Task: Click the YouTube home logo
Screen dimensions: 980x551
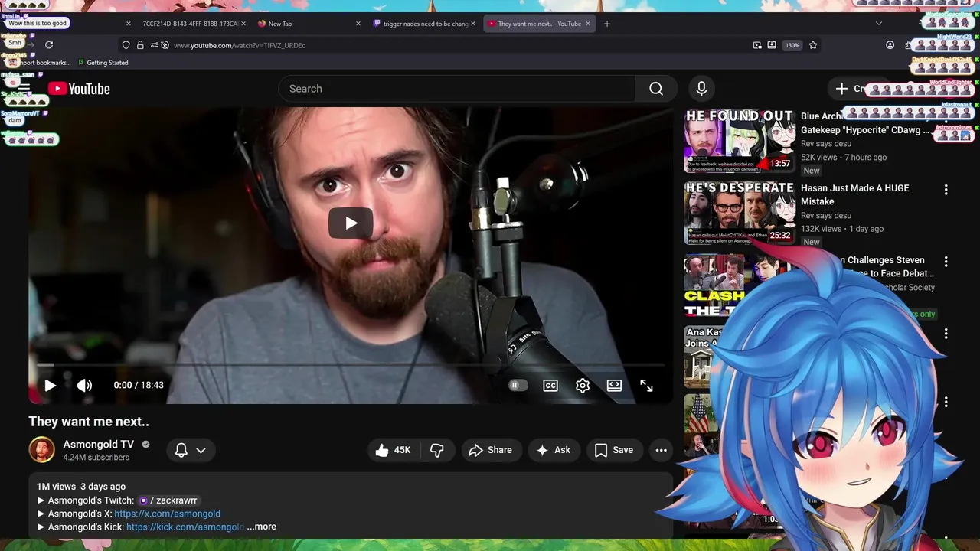Action: click(x=80, y=89)
